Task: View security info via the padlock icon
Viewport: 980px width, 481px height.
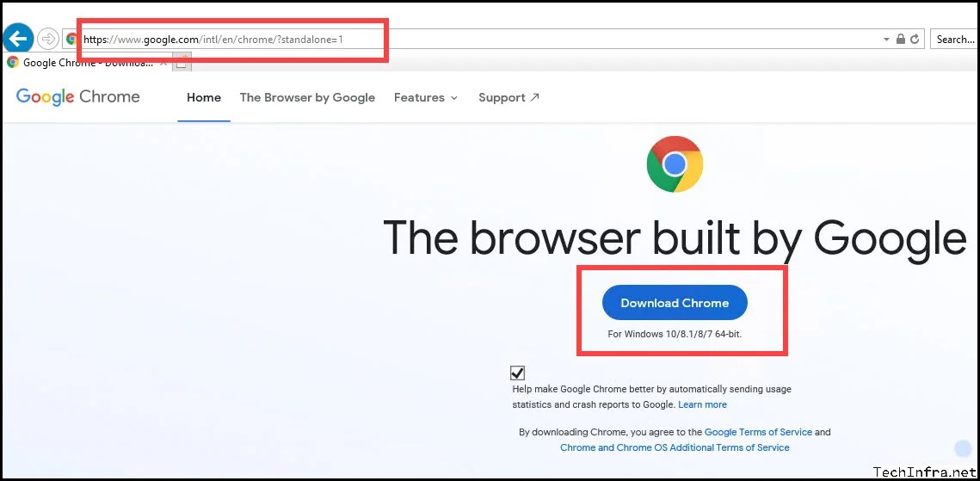Action: tap(900, 40)
